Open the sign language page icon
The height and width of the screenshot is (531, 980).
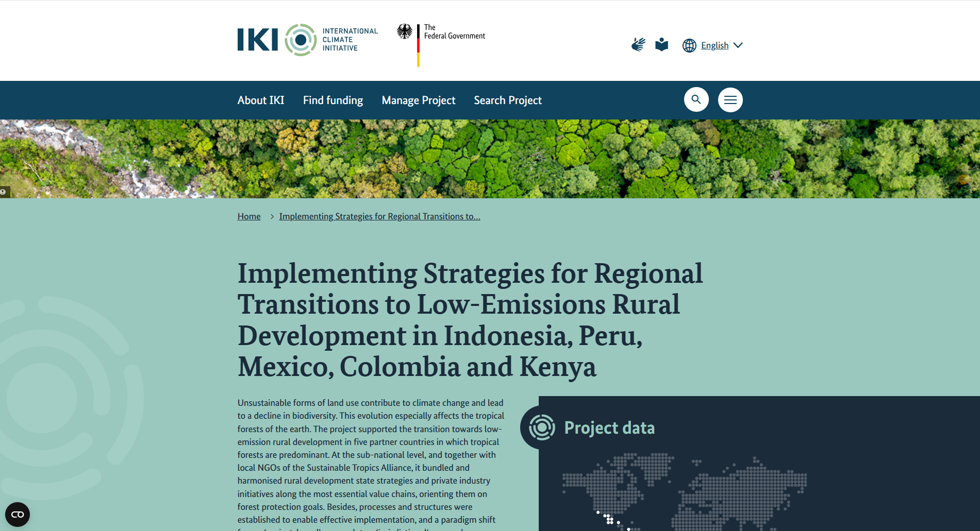coord(638,45)
